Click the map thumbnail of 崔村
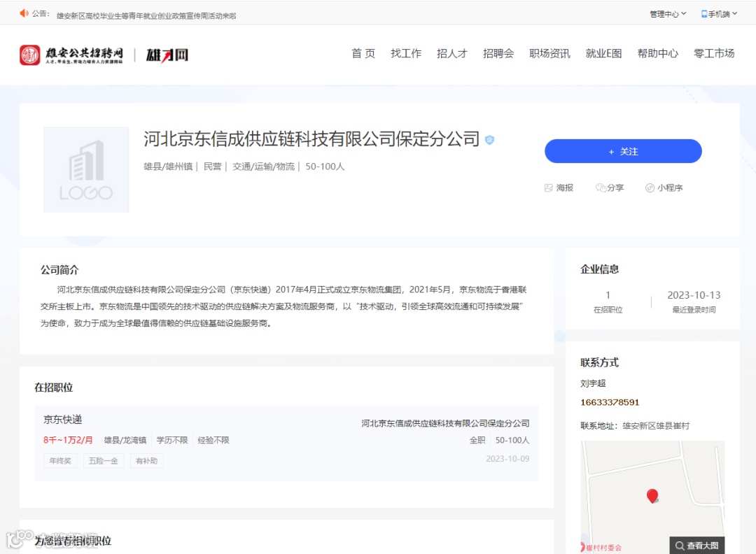 pyautogui.click(x=652, y=497)
